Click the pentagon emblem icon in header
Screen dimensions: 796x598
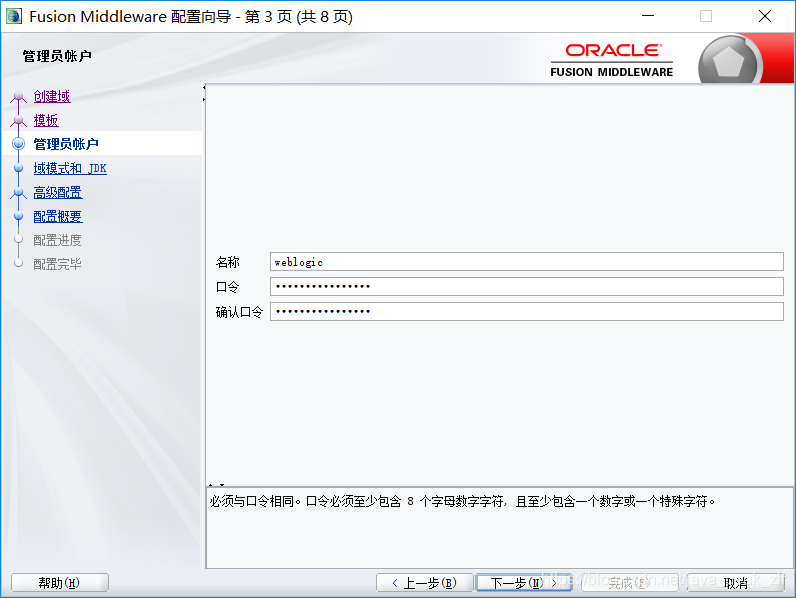[728, 61]
